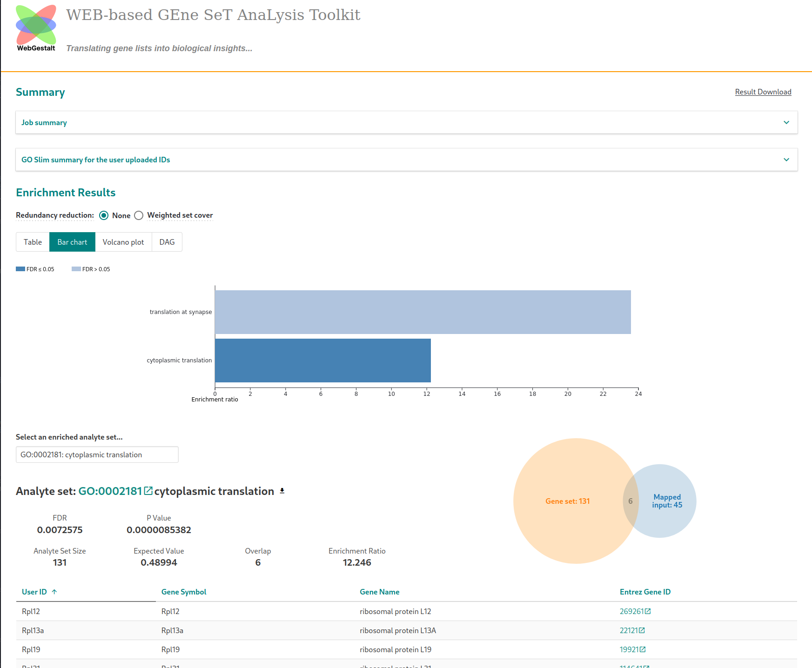Expand the Job summary panel chevron
The width and height of the screenshot is (812, 668).
[x=786, y=122]
